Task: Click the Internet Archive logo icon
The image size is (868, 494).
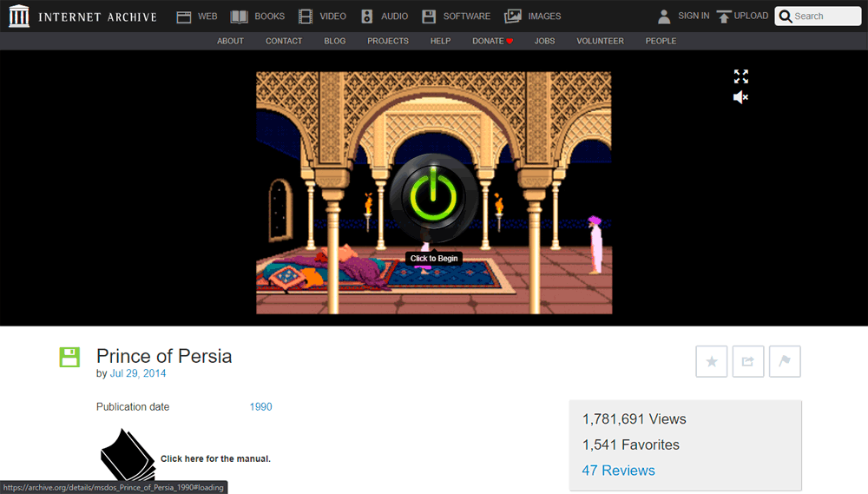Action: point(19,16)
